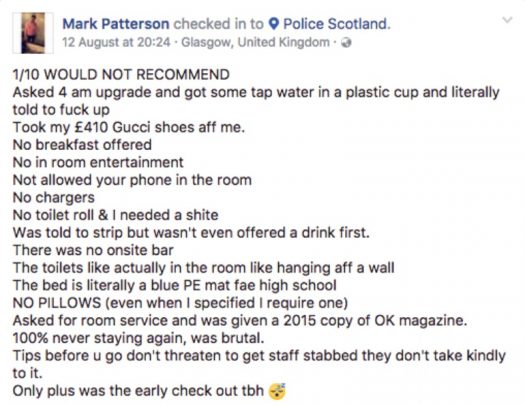Click the location pin icon before Police Scotland

[x=274, y=24]
